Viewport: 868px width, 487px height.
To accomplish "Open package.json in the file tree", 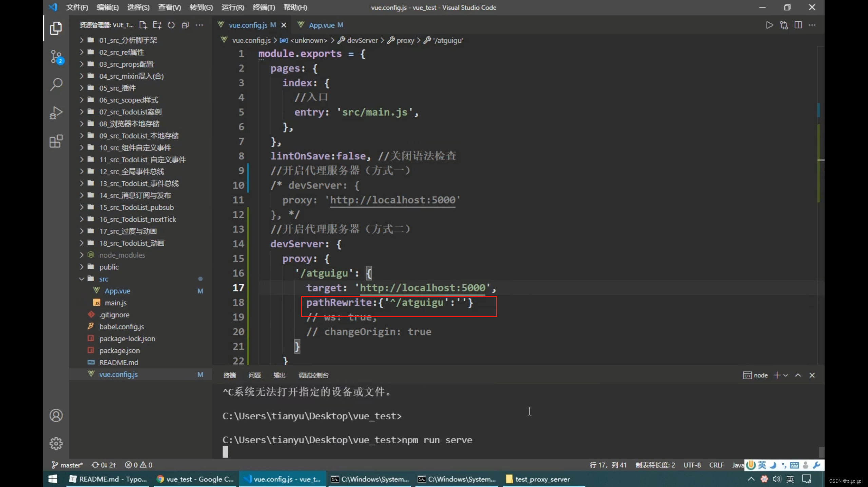I will [141, 350].
